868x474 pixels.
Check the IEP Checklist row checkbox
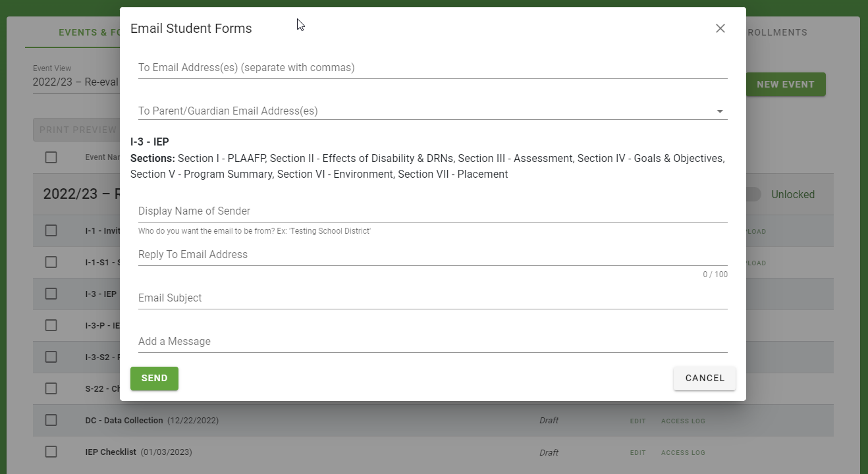click(x=51, y=452)
